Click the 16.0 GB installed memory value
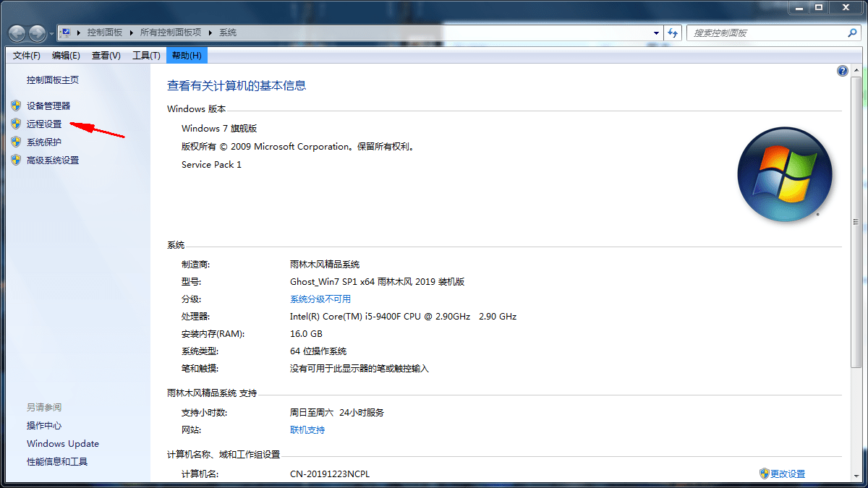This screenshot has height=488, width=868. tap(306, 334)
